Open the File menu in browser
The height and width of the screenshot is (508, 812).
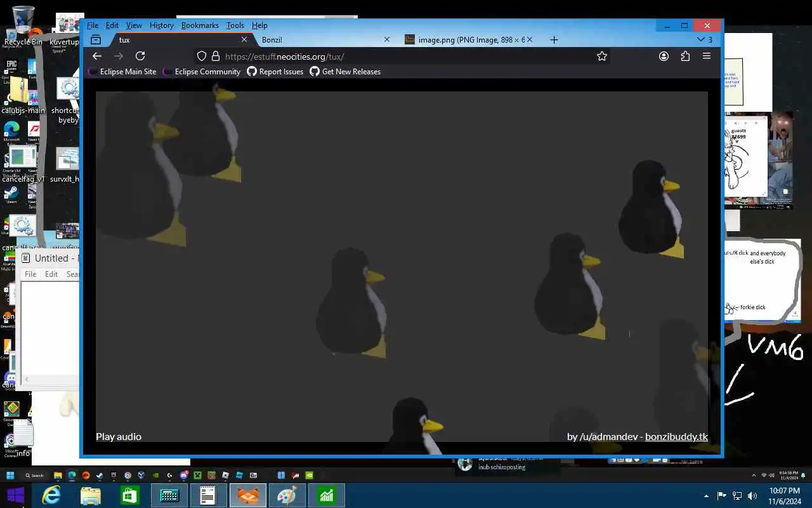click(93, 25)
